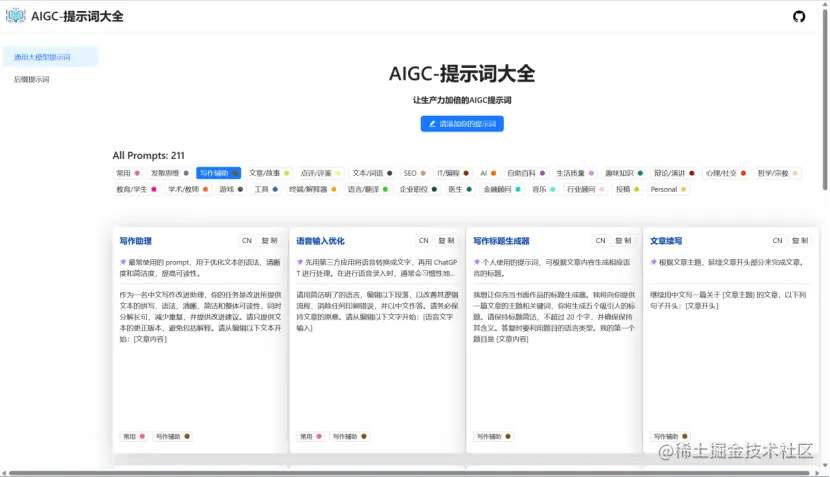Open the AIGC-提示词大全 header title

click(77, 16)
